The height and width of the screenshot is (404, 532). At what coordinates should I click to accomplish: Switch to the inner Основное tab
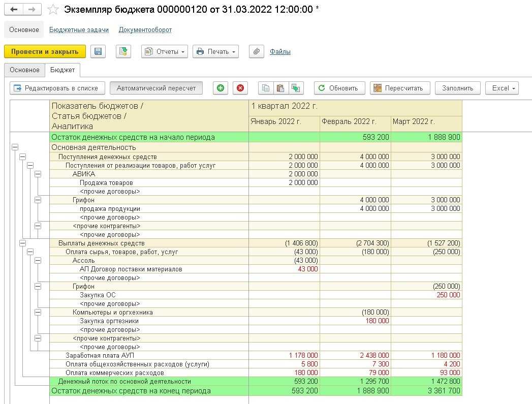[x=24, y=70]
